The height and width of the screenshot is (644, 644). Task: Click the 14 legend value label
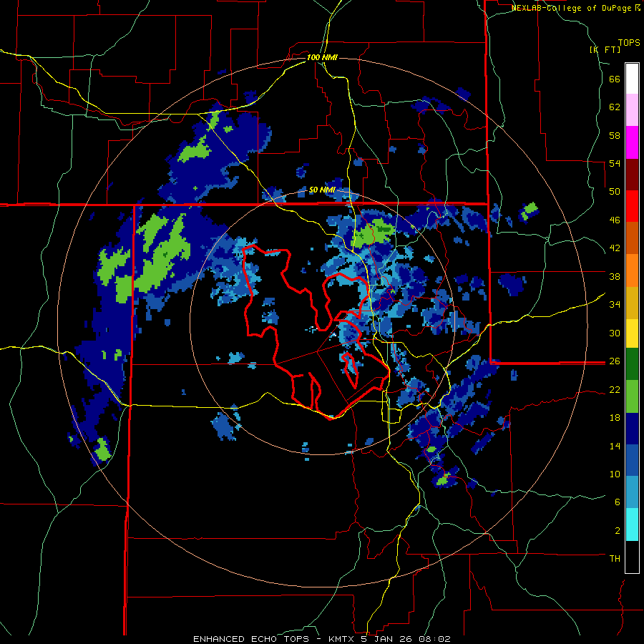click(x=615, y=446)
